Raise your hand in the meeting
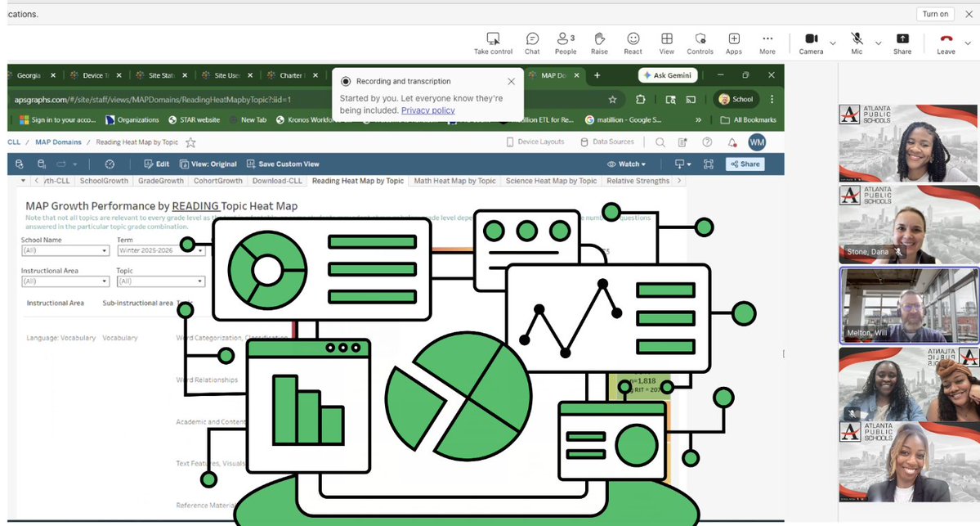980x526 pixels. [x=599, y=44]
